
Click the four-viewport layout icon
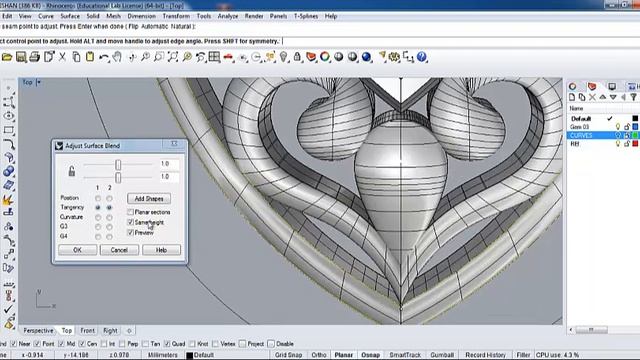point(214,57)
